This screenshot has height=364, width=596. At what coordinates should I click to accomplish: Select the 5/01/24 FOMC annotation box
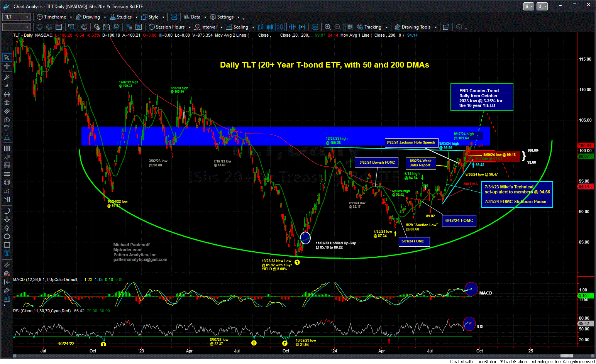pyautogui.click(x=414, y=241)
